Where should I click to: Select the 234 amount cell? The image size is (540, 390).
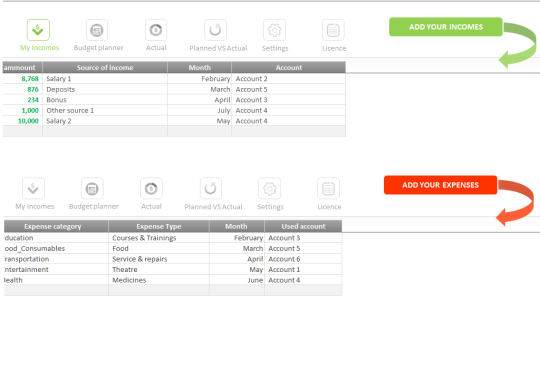22,100
